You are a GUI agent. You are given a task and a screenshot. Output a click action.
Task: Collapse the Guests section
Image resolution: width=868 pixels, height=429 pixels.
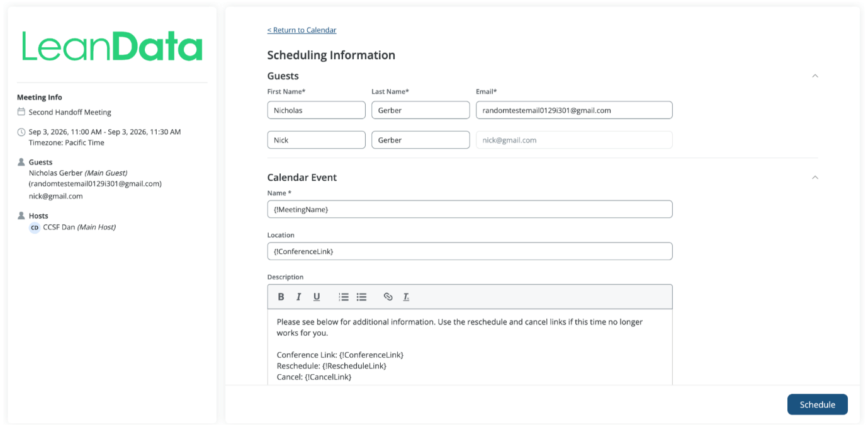click(x=815, y=76)
